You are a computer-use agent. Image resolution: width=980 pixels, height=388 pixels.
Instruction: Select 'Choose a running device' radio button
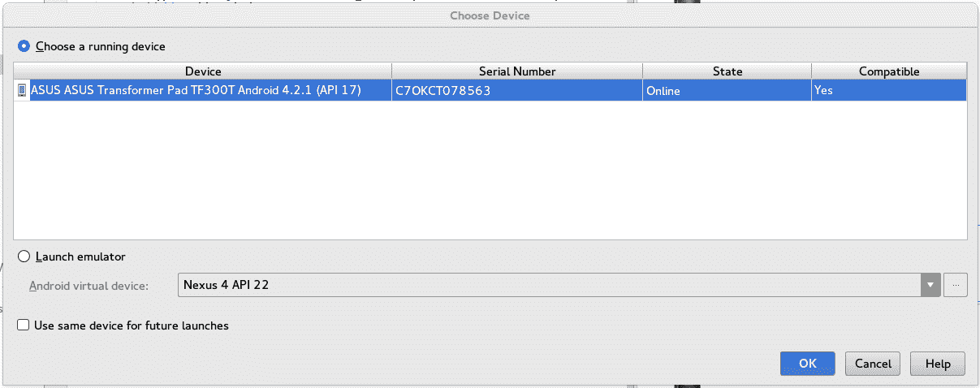[x=24, y=46]
